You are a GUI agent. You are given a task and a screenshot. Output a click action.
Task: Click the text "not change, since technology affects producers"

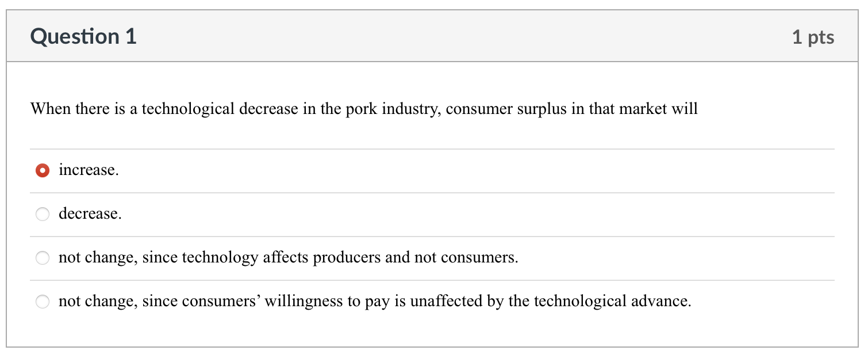tap(241, 257)
